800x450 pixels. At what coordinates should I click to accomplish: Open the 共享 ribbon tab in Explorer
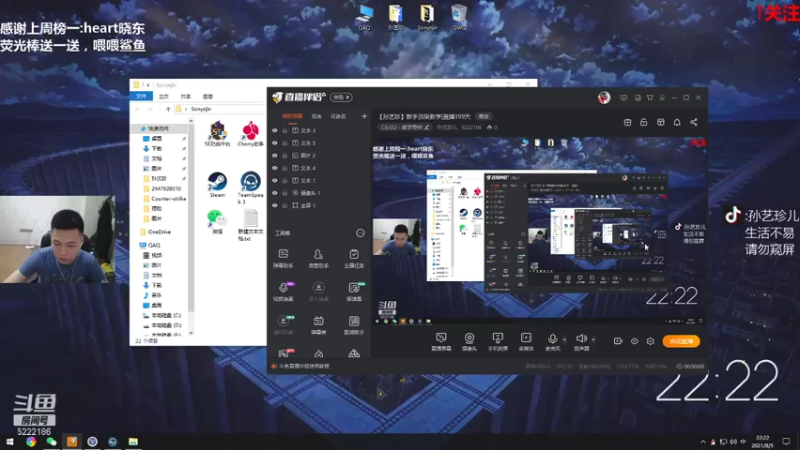186,96
